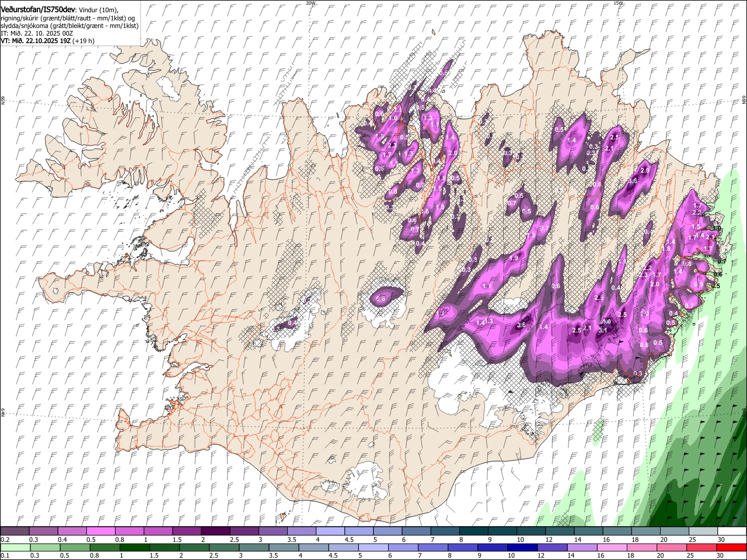Click the 'IT: Mið. 22. 10. 2025 00Z' line

pyautogui.click(x=37, y=34)
